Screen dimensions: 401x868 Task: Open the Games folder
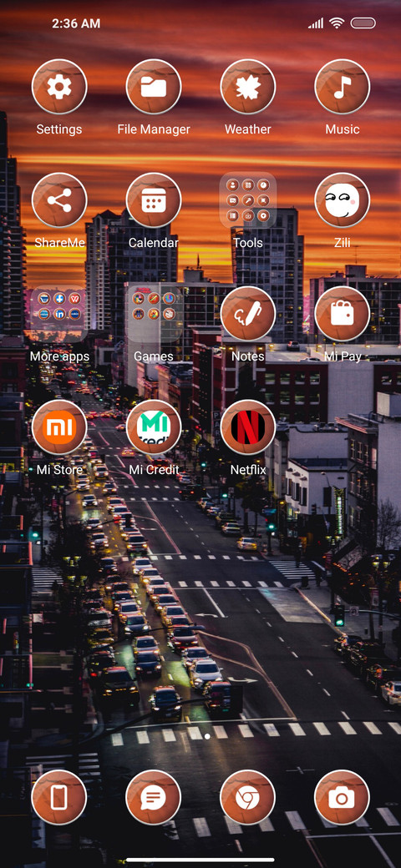click(x=154, y=314)
